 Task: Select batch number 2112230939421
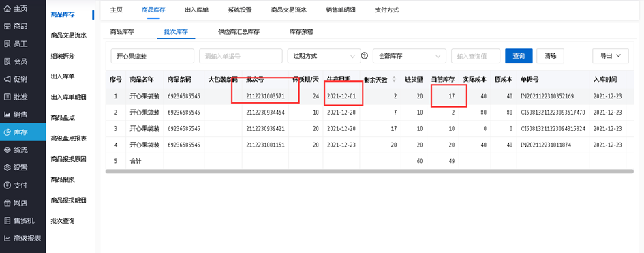click(x=265, y=129)
